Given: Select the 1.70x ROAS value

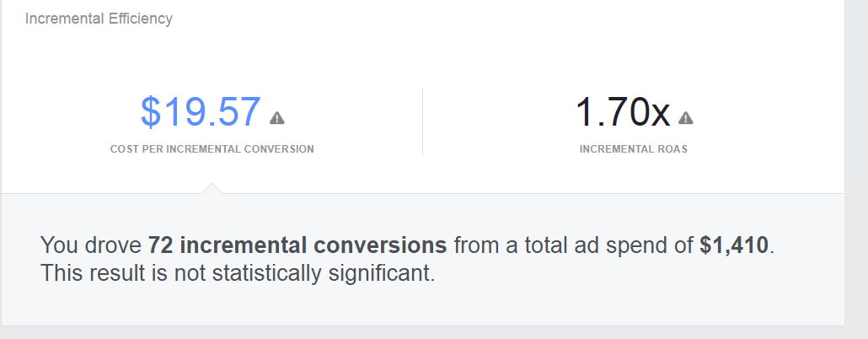Looking at the screenshot, I should 623,113.
